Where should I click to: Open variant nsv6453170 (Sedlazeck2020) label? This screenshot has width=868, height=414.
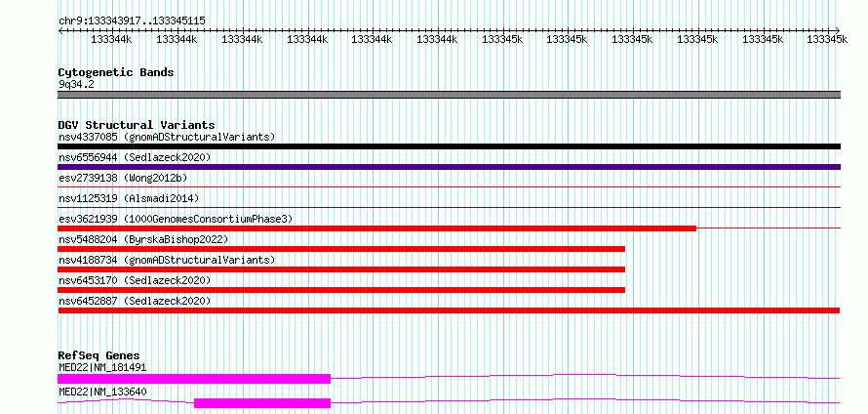click(x=135, y=280)
